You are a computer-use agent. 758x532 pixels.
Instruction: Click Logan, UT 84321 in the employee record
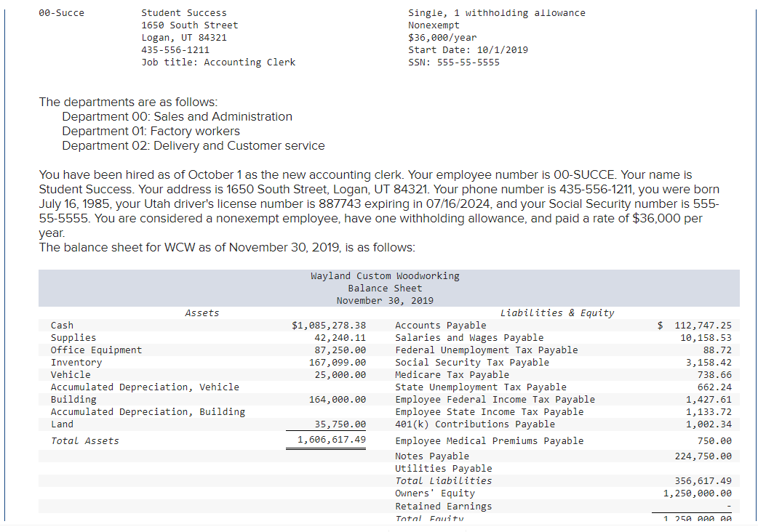184,38
